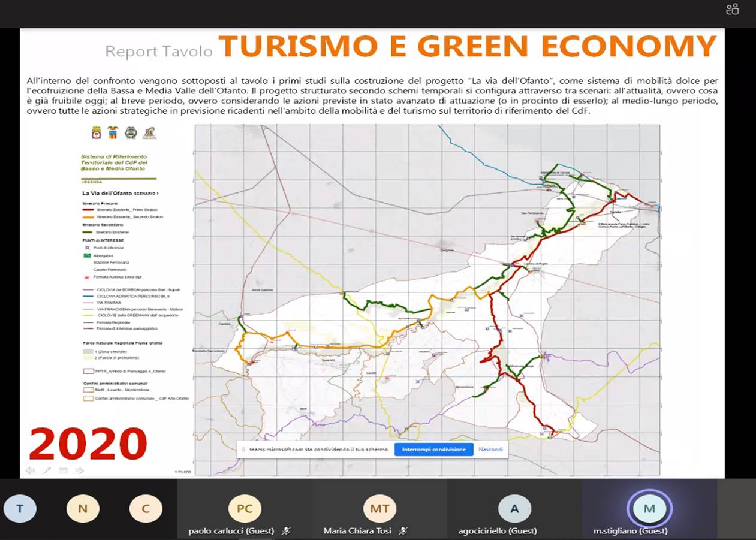Open the slide overview icon
The height and width of the screenshot is (540, 756).
click(63, 470)
